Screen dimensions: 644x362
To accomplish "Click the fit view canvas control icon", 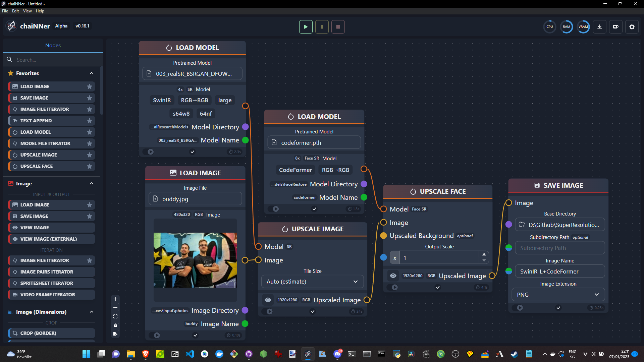I will pyautogui.click(x=115, y=316).
